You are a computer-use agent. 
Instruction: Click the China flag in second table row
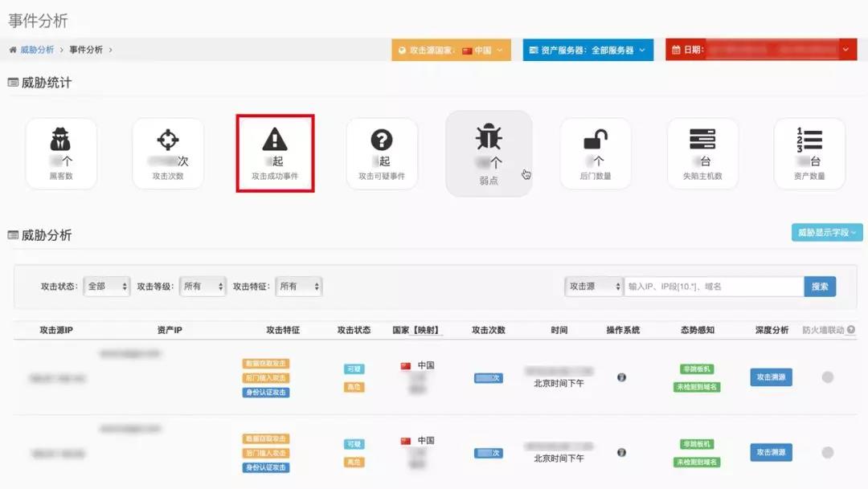(406, 441)
